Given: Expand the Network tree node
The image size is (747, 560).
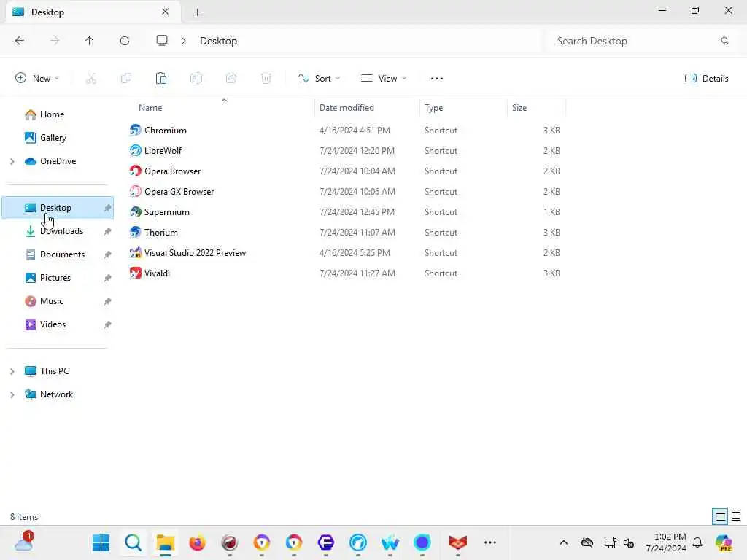Looking at the screenshot, I should pos(12,394).
